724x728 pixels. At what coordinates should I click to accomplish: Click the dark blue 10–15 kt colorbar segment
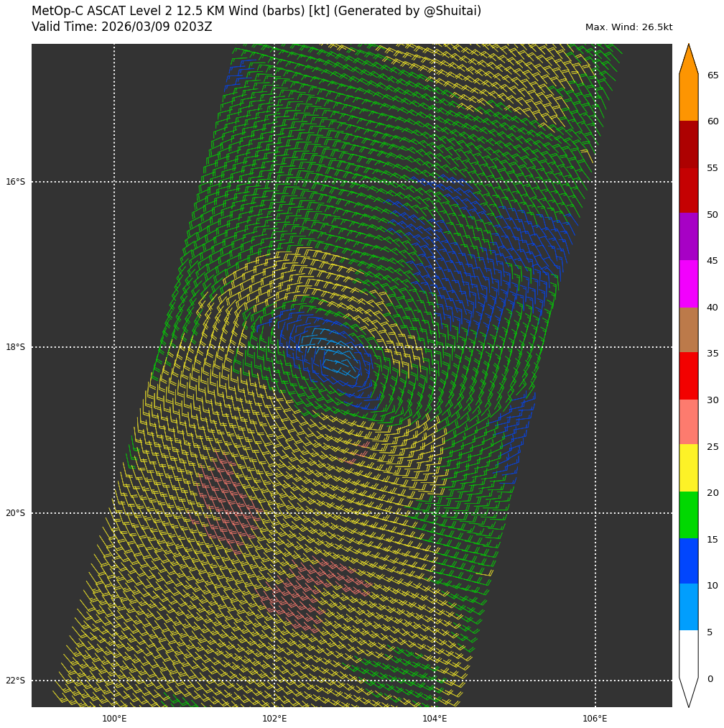coord(688,561)
